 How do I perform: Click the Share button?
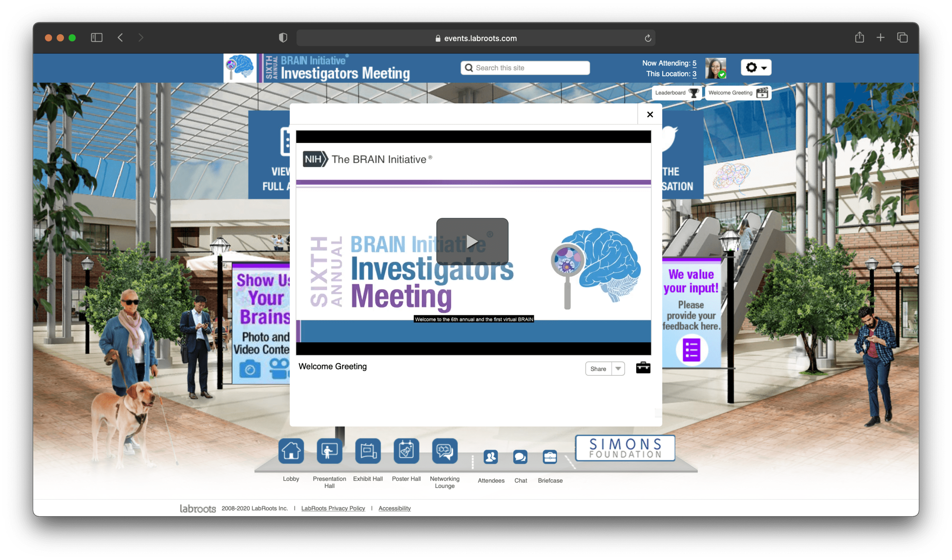point(598,369)
